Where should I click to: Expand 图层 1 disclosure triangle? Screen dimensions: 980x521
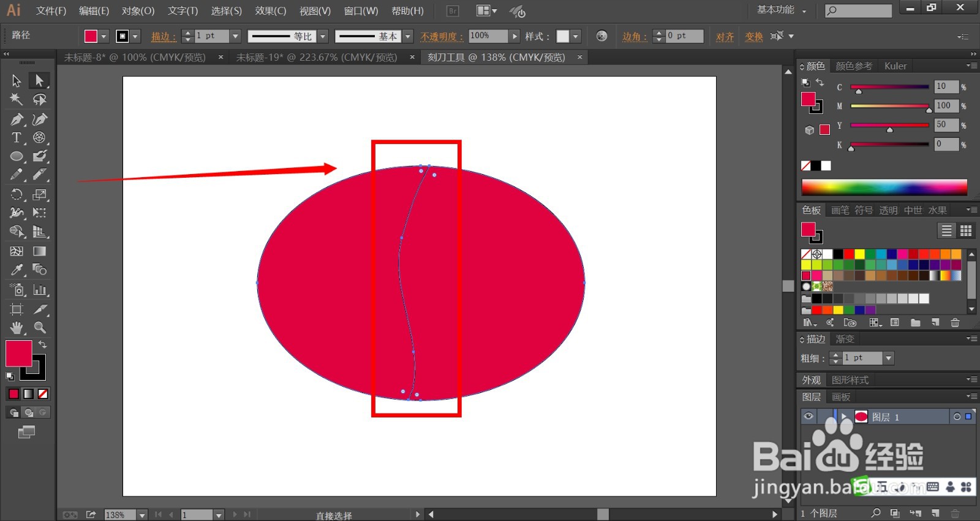[843, 416]
